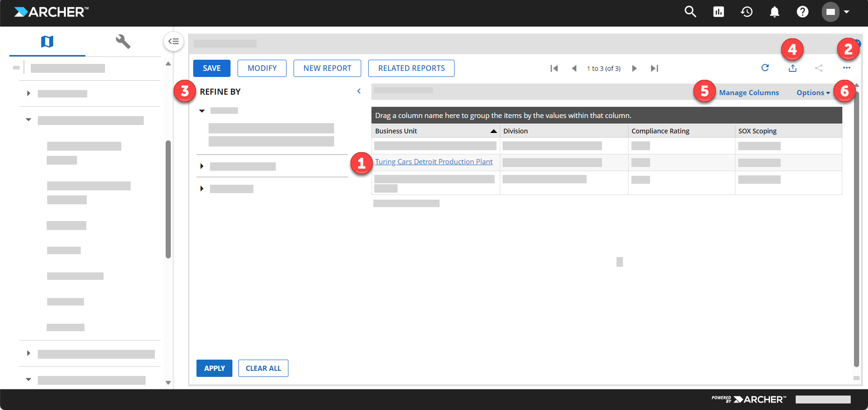Open the Options dropdown
The height and width of the screenshot is (410, 868).
[813, 92]
